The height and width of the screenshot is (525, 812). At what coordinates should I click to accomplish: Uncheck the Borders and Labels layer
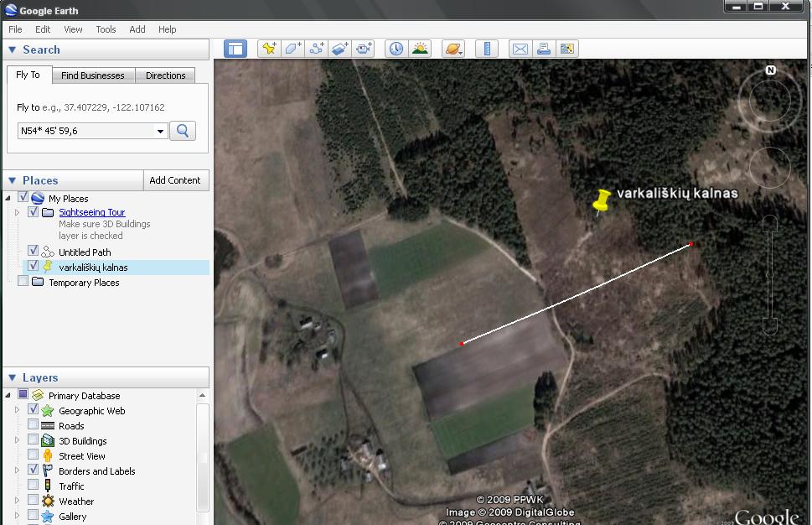pyautogui.click(x=34, y=471)
